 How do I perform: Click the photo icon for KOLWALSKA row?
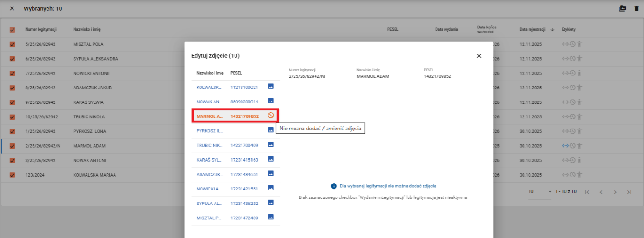(x=270, y=86)
